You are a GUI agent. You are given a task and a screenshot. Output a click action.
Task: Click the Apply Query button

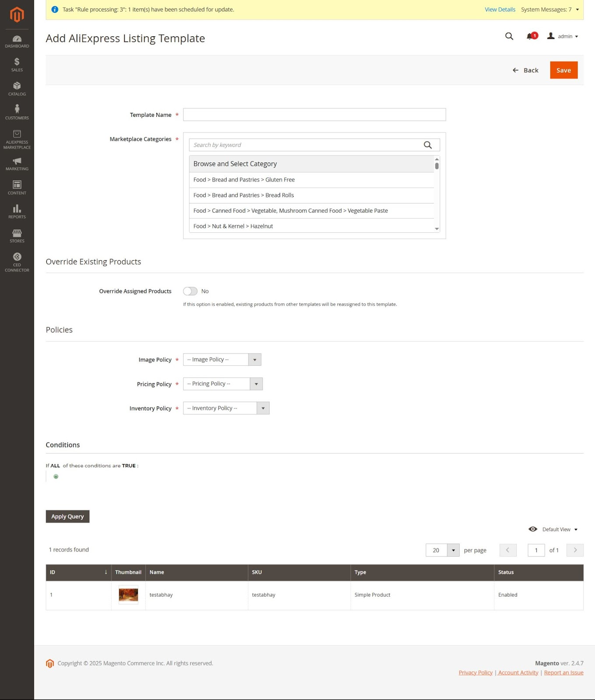coord(67,516)
